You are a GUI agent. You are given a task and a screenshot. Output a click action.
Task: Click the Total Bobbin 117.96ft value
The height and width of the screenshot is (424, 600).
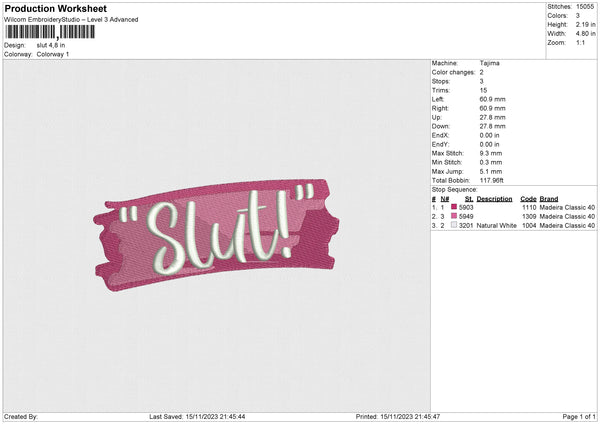coord(494,180)
